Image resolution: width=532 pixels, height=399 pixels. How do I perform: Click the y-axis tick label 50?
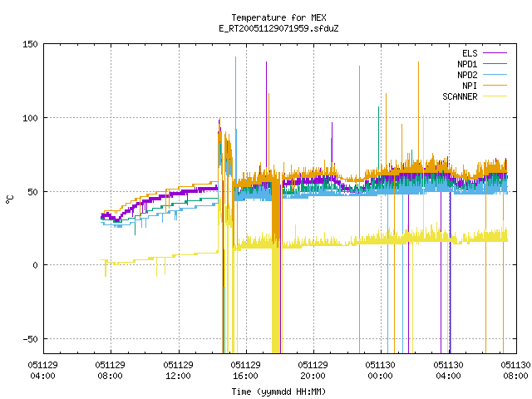click(x=32, y=192)
